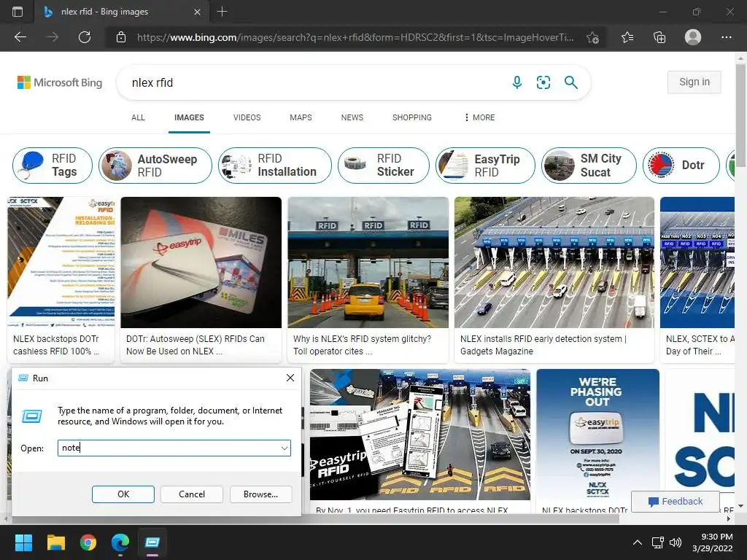Open the Favorites list icon
Viewport: 747px width, 560px height.
(627, 37)
